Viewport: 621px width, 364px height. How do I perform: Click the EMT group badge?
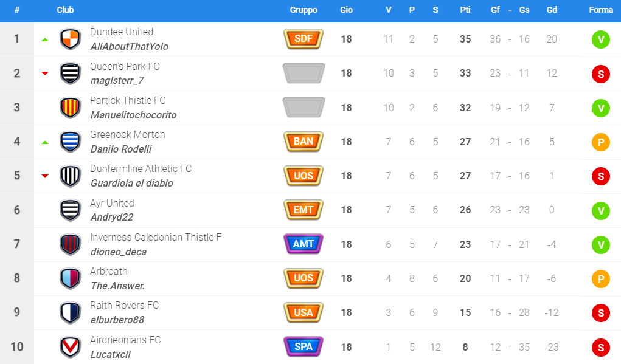pyautogui.click(x=304, y=210)
